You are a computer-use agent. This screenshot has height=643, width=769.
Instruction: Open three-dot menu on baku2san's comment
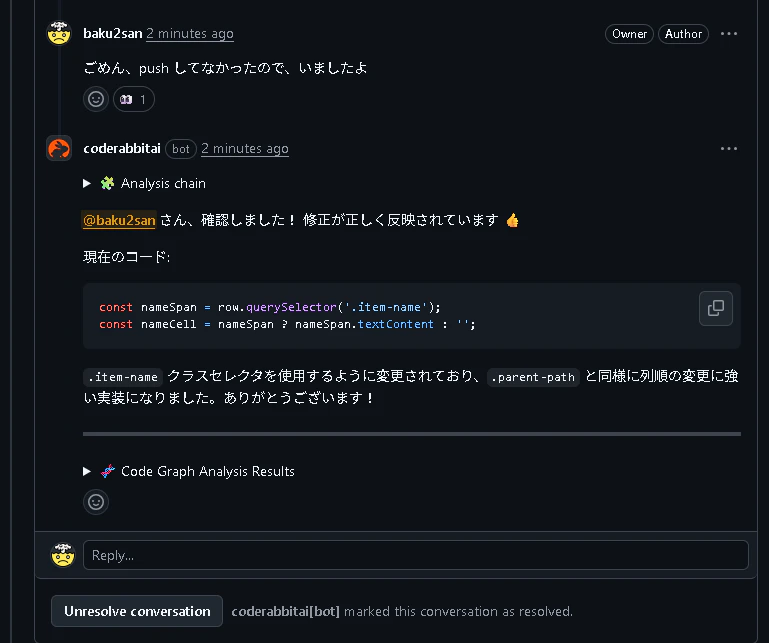click(729, 34)
